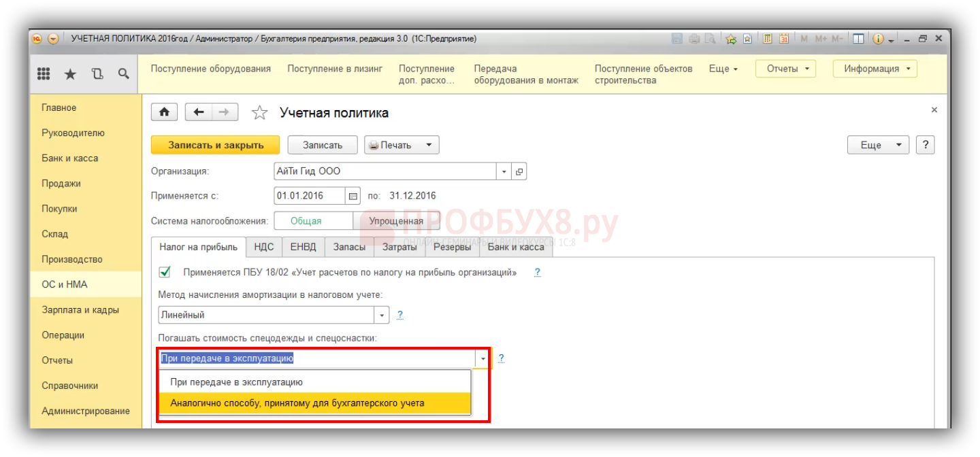Open Поступление в лизинг link
Screen dimensions: 980x457
pos(335,69)
